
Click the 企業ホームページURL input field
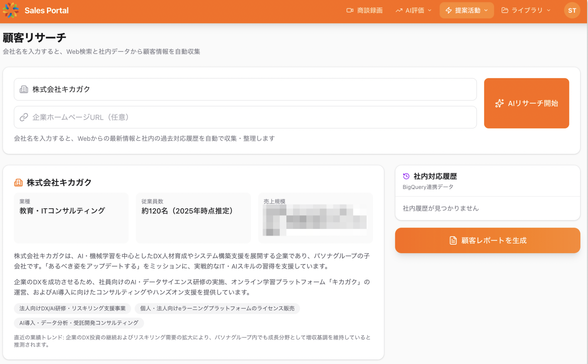(250, 117)
